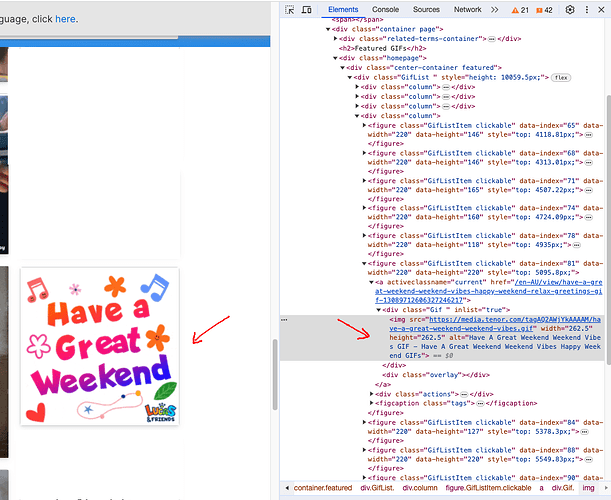
Task: Collapse the anchor activeclassname node
Action: [x=371, y=282]
